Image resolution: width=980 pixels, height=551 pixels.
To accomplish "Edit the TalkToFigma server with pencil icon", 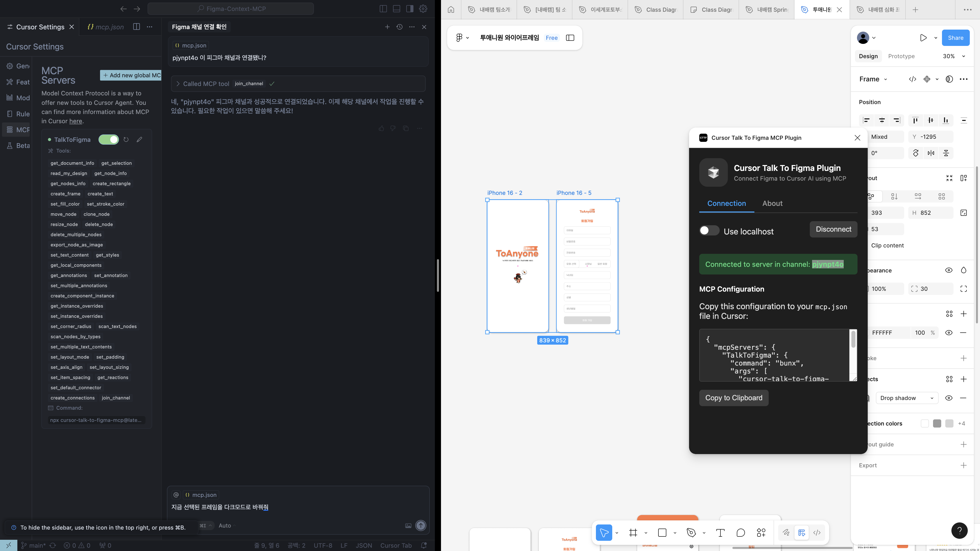I will (139, 140).
